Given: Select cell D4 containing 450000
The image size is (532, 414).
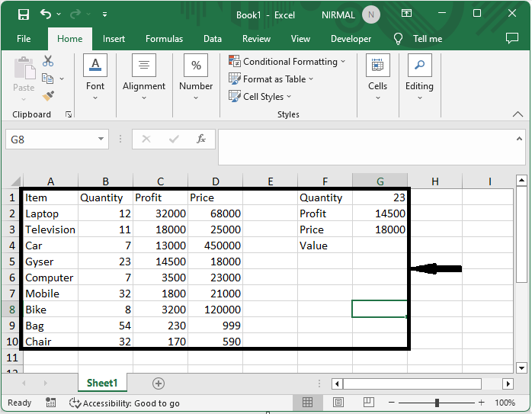Looking at the screenshot, I should click(215, 246).
